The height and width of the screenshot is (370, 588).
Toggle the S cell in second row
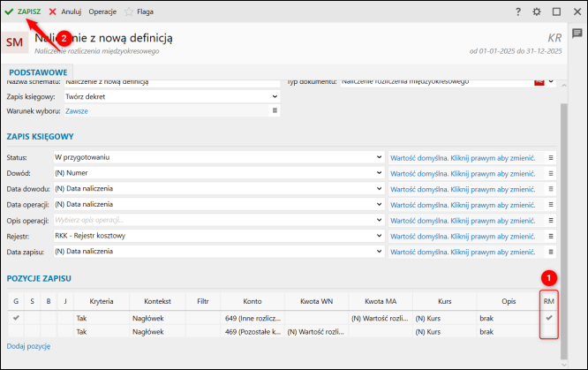click(x=32, y=331)
